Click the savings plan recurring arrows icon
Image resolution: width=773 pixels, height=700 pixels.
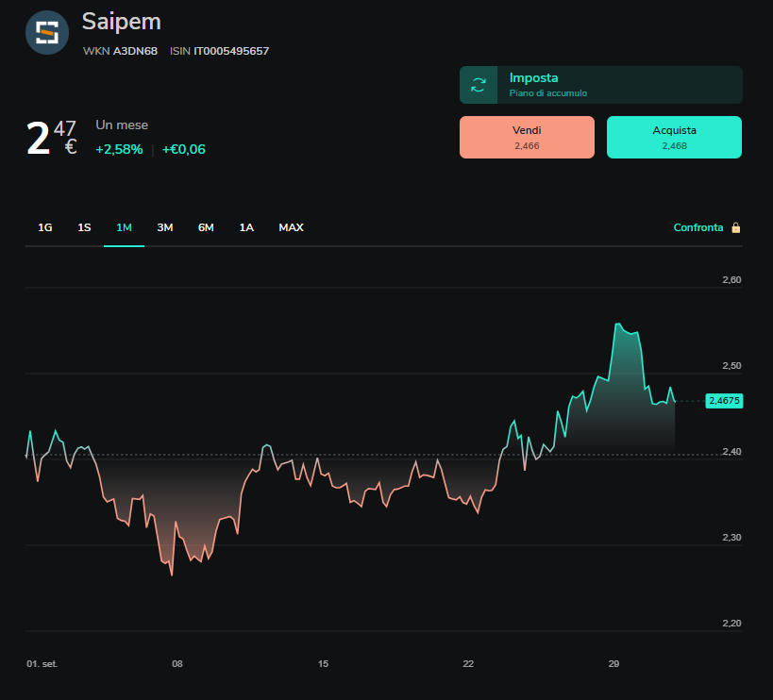(x=479, y=85)
